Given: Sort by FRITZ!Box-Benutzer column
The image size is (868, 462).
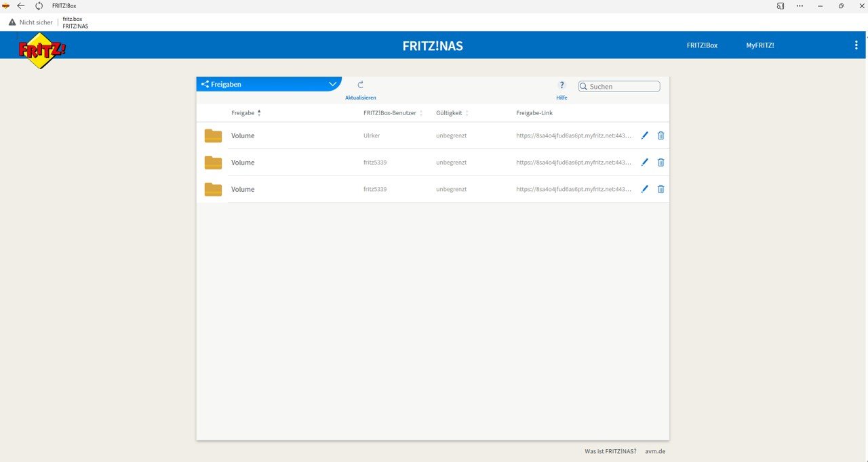Looking at the screenshot, I should [421, 113].
